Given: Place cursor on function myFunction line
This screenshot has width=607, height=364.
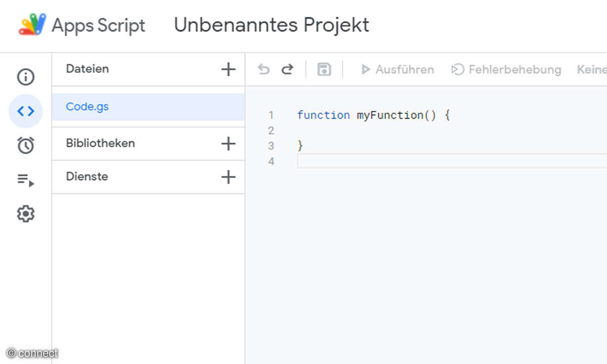Looking at the screenshot, I should (373, 115).
